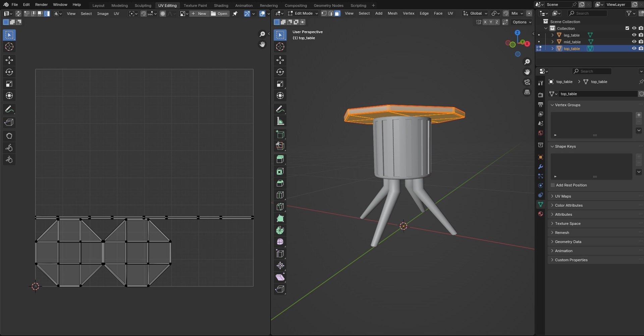Viewport: 644px width, 336px height.
Task: Hide leg_table in viewport
Action: 634,35
